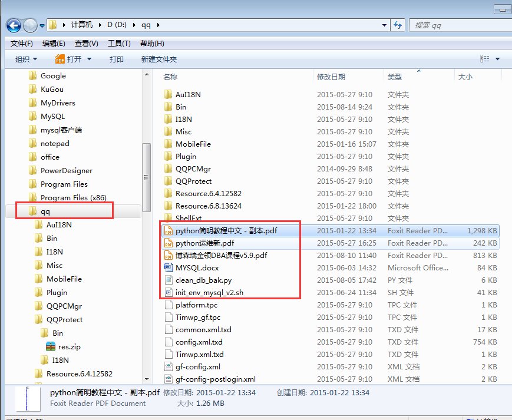Screen dimensions: 512x420
Task: Click the search qq input field
Action: pyautogui.click(x=460, y=25)
